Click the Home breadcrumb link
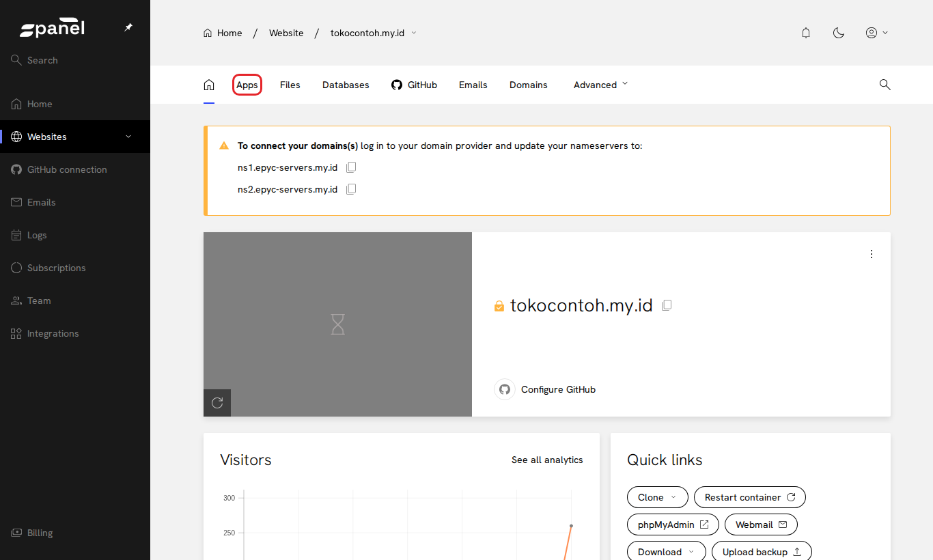Image resolution: width=933 pixels, height=560 pixels. (x=223, y=33)
